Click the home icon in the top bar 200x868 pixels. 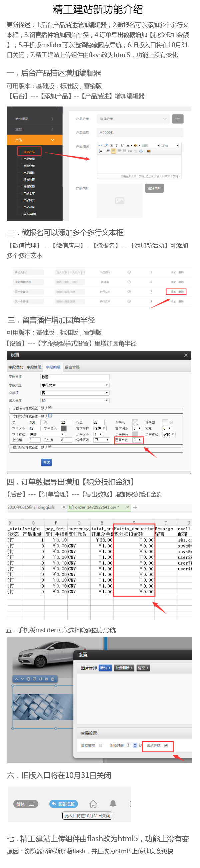click(93, 804)
